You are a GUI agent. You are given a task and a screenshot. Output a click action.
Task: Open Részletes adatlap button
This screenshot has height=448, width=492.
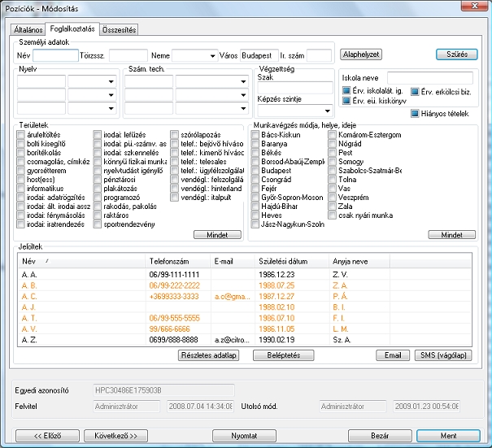[x=208, y=355]
